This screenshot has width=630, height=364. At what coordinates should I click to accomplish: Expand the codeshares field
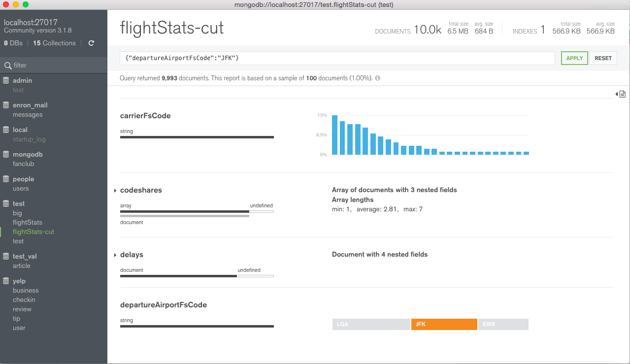(x=115, y=191)
